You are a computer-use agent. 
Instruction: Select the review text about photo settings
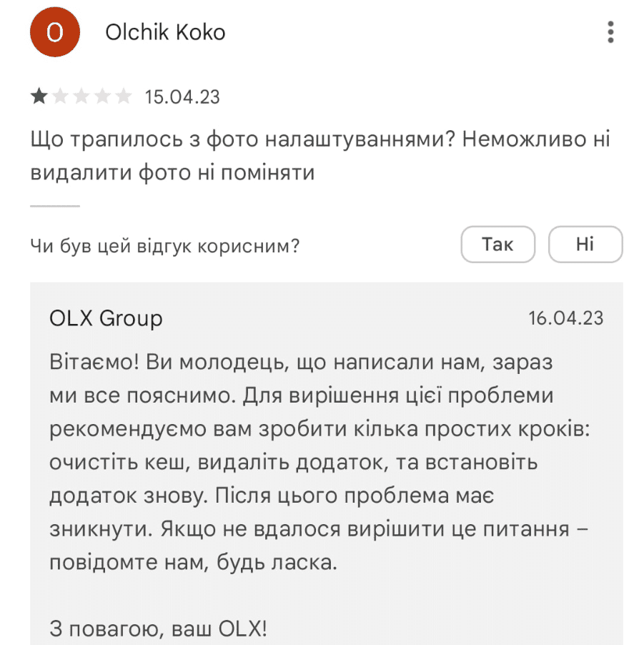tap(314, 155)
